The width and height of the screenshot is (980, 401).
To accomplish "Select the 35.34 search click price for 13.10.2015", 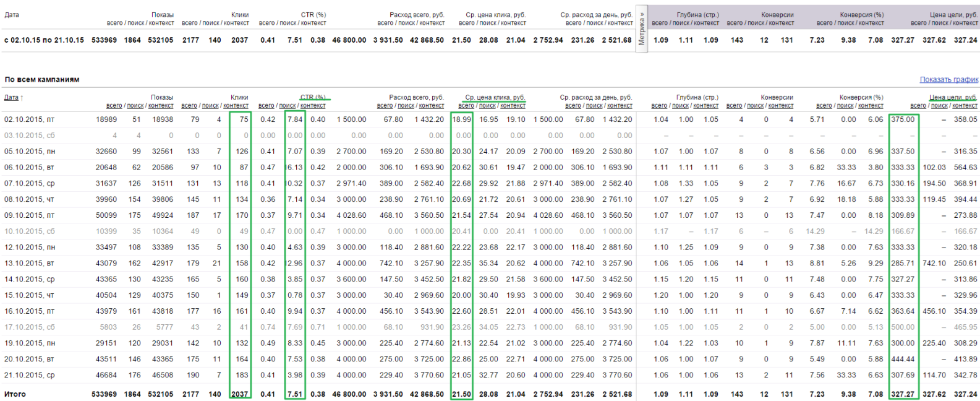I will click(488, 263).
